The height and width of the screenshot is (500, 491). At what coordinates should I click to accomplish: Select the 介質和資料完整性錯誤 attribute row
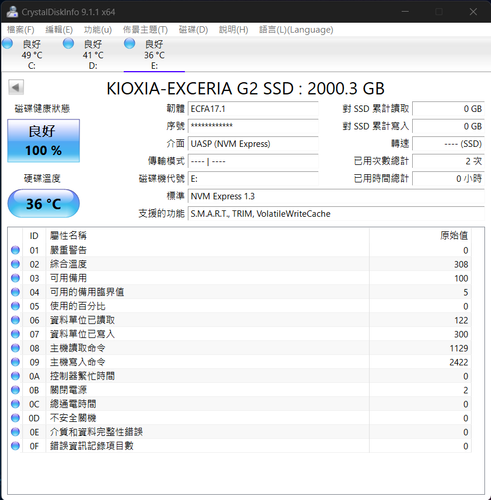[240, 432]
